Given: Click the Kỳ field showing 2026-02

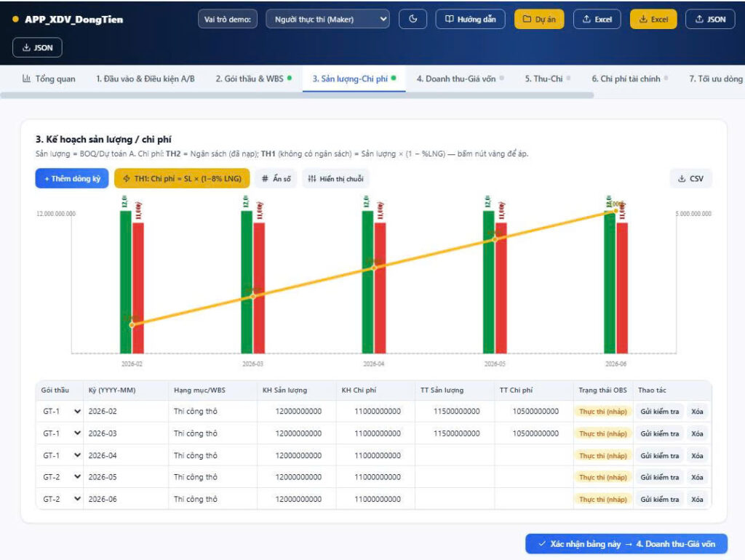Looking at the screenshot, I should pos(125,412).
